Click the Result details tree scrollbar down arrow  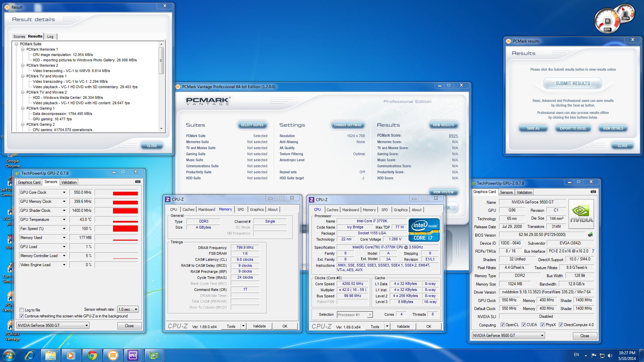161,129
